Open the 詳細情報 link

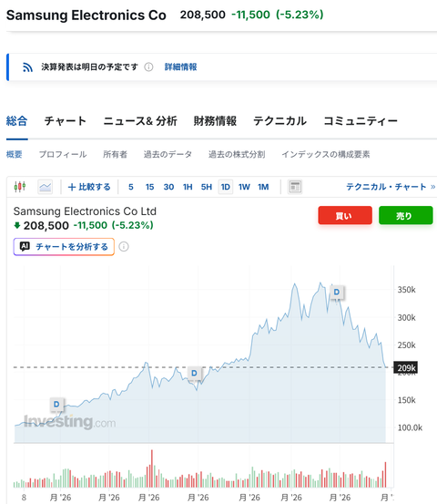pos(181,67)
